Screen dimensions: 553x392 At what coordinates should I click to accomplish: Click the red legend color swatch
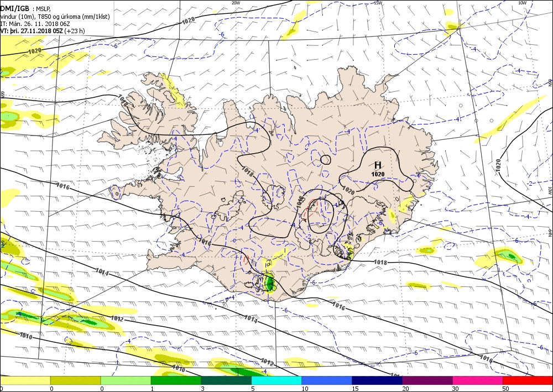pyautogui.click(x=528, y=380)
